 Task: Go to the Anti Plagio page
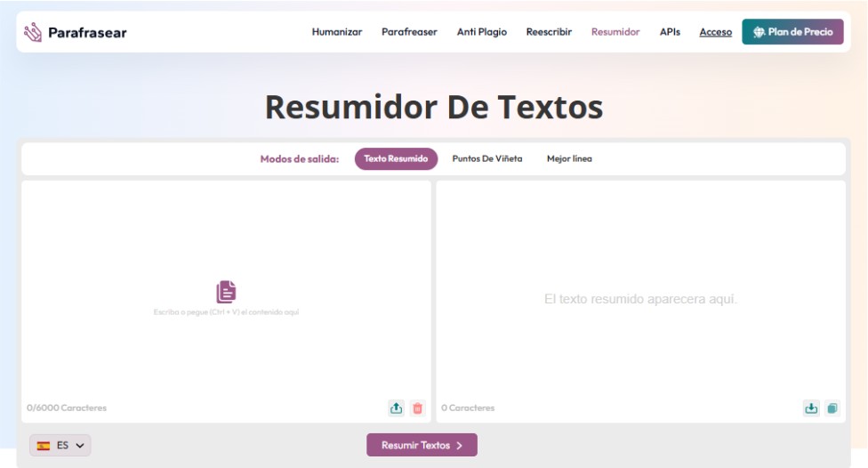pyautogui.click(x=481, y=32)
